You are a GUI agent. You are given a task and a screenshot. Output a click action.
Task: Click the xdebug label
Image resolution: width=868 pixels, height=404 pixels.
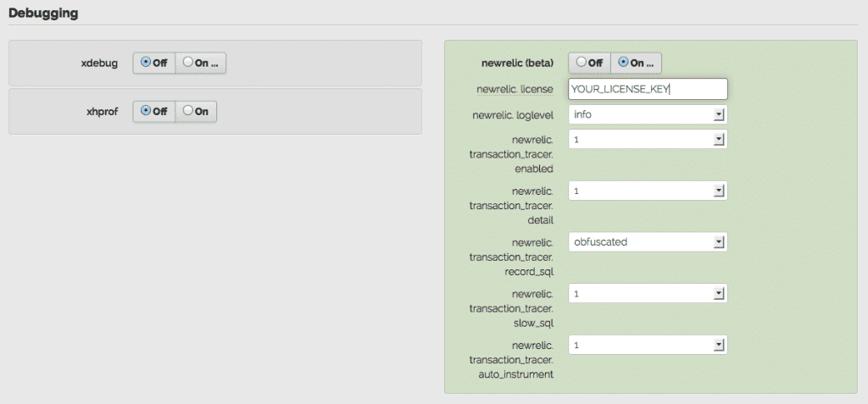[x=99, y=63]
